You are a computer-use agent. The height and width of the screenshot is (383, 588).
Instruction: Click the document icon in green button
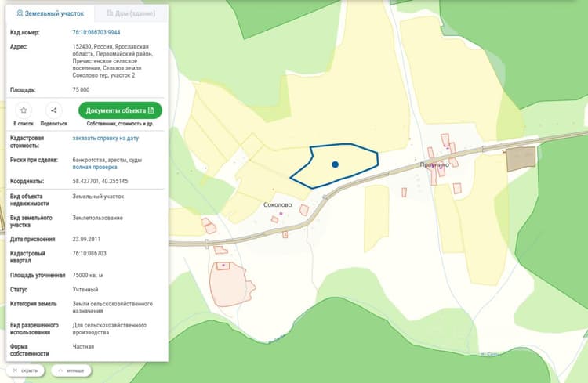point(151,110)
